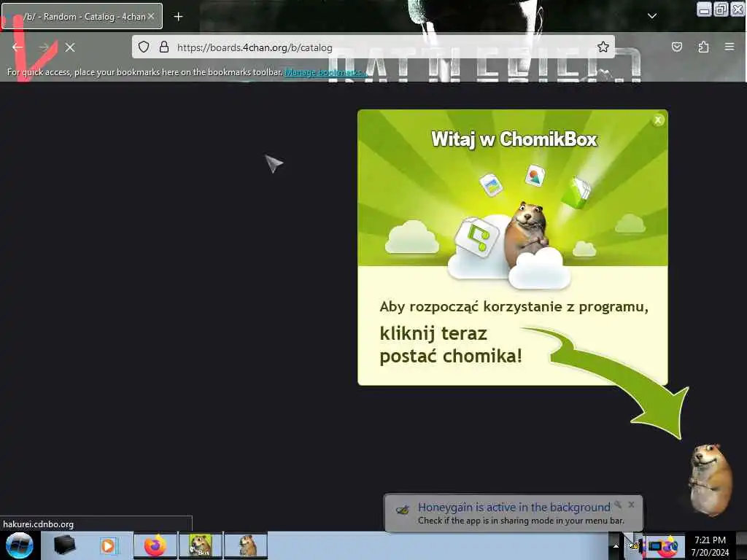Click Show desktop button
This screenshot has width=747, height=560.
(x=741, y=545)
